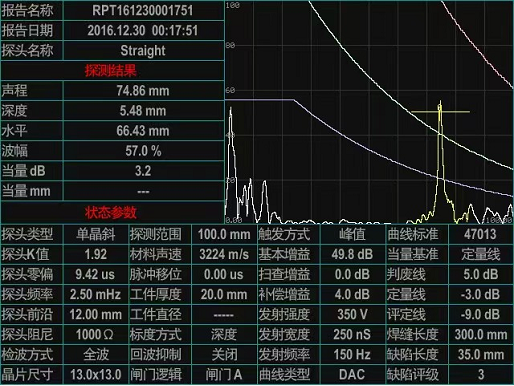This screenshot has width=514, height=386.
Task: Select the defect length 35.0 mm cell
Action: 481,355
